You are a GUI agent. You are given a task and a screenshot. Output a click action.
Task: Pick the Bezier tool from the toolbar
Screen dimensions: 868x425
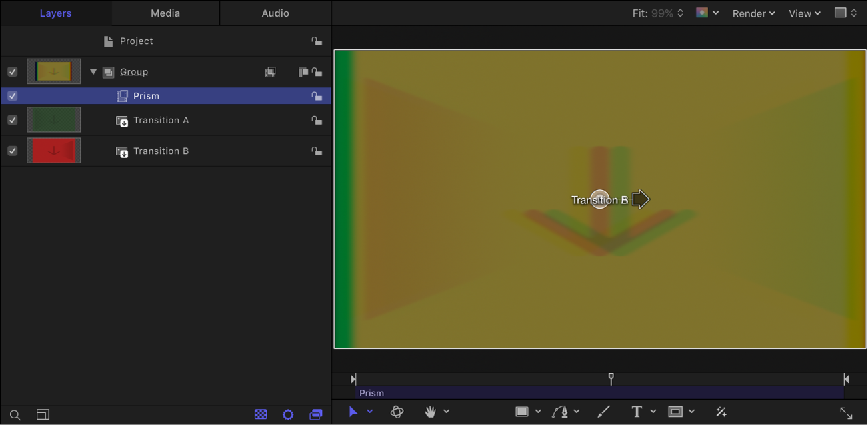point(562,412)
